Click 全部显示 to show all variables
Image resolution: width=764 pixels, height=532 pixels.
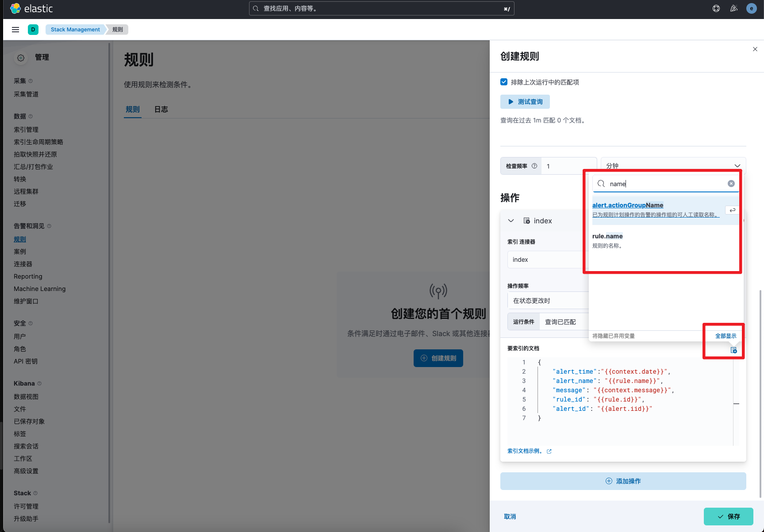(726, 336)
